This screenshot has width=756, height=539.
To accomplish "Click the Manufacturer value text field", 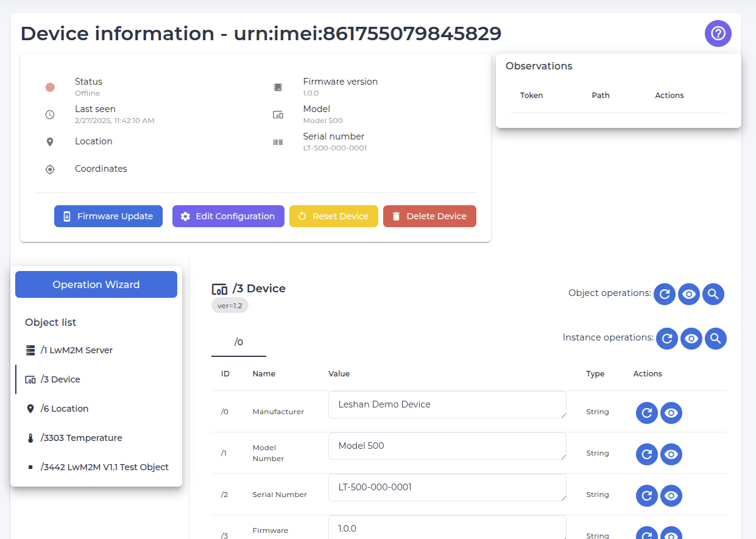I will (447, 404).
